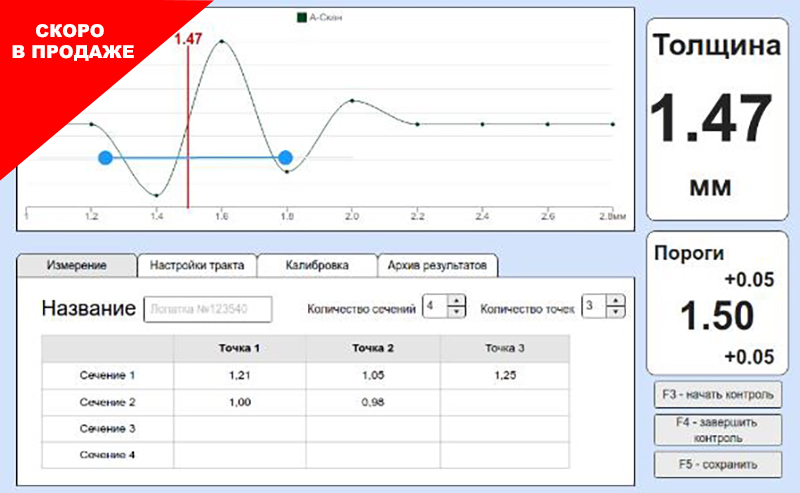
Task: Select the left blue gate handle
Action: click(x=105, y=158)
